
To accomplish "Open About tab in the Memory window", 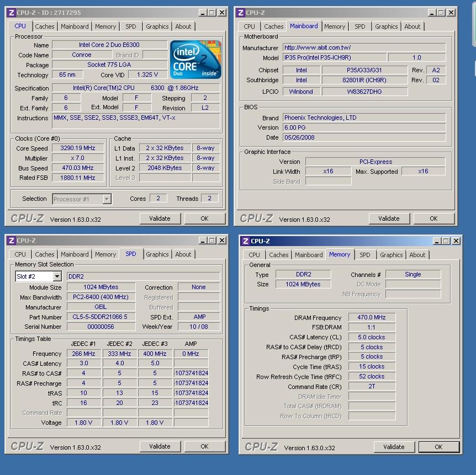I will click(417, 255).
